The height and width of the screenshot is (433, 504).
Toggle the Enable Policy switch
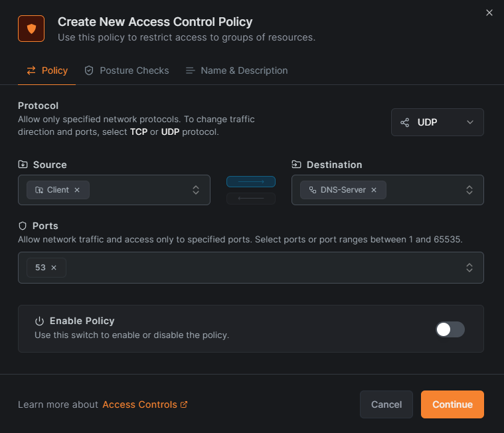click(450, 329)
